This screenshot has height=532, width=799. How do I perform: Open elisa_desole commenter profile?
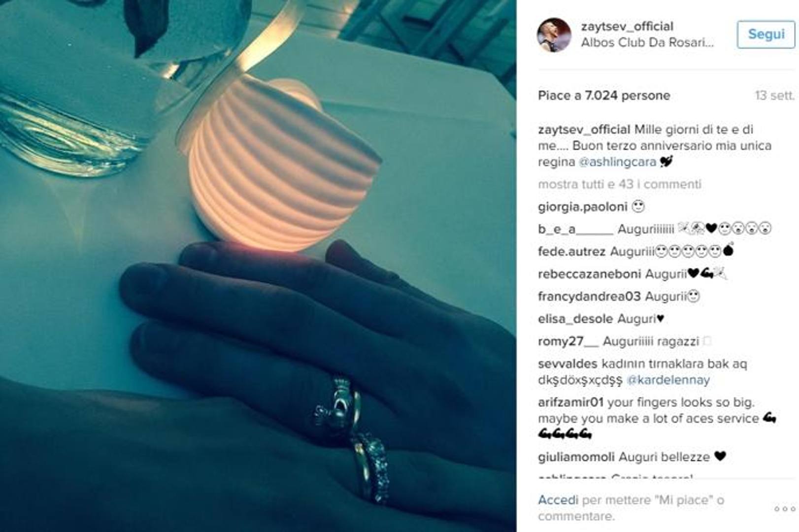[575, 319]
